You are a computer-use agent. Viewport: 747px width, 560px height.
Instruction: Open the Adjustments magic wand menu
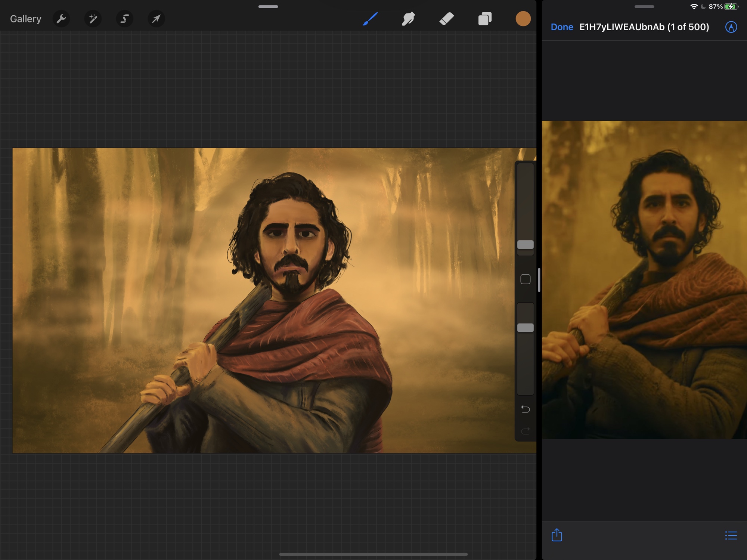click(93, 19)
